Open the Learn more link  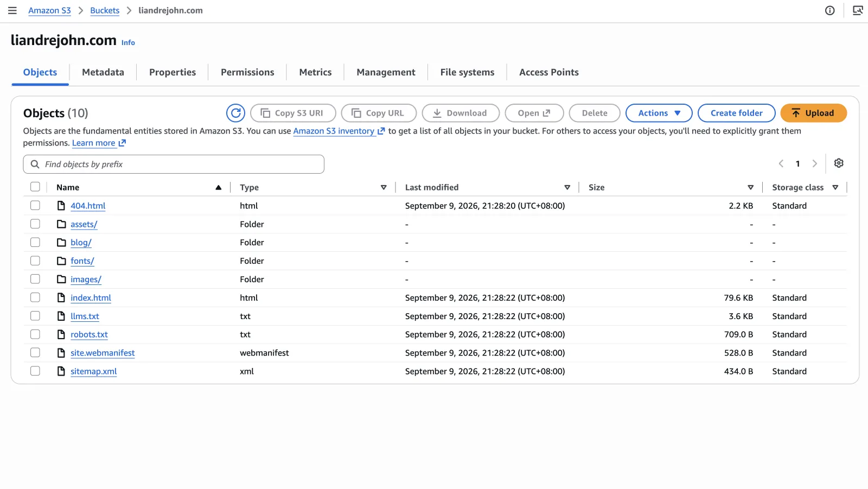point(93,143)
